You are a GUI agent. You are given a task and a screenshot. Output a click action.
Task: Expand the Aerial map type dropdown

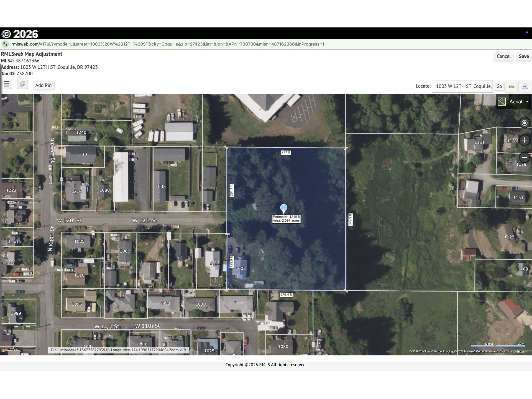(x=527, y=102)
